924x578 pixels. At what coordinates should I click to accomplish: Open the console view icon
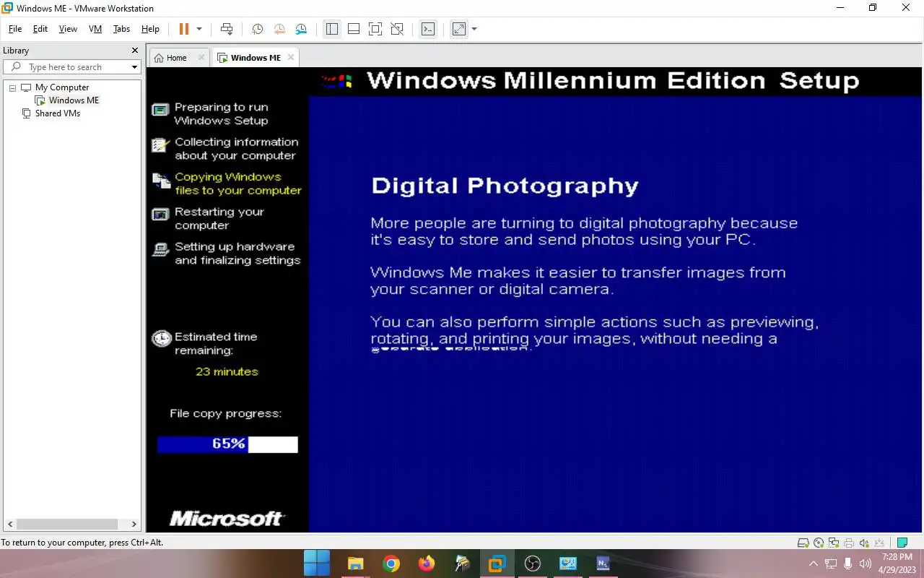[428, 29]
